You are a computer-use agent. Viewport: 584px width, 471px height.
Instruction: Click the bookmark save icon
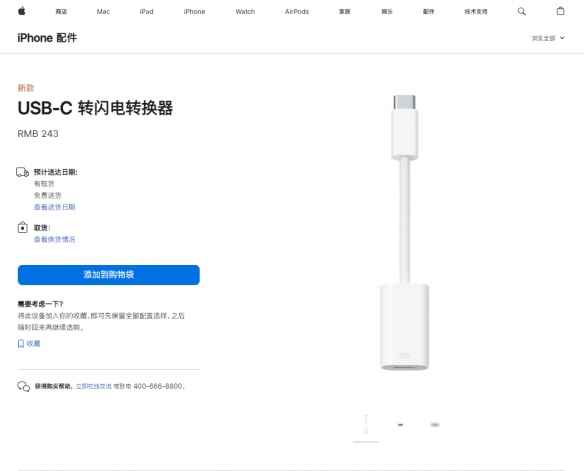[x=21, y=343]
